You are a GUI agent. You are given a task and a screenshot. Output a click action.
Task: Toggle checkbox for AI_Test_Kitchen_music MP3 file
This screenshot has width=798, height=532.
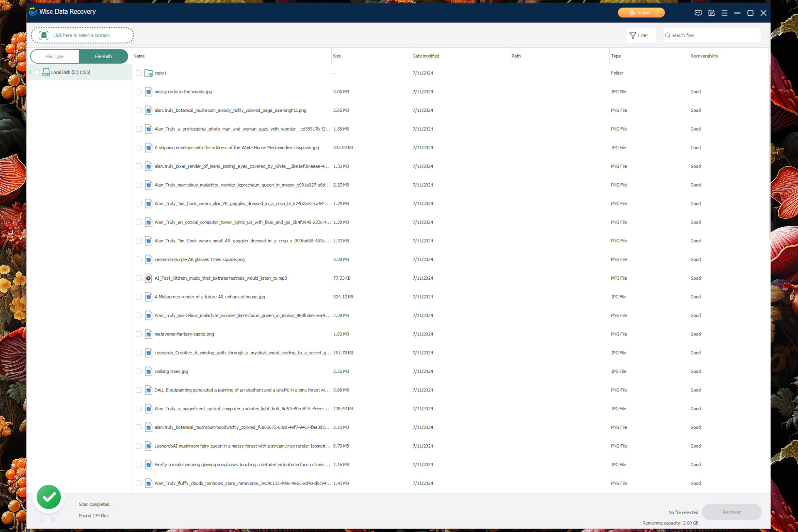(138, 278)
